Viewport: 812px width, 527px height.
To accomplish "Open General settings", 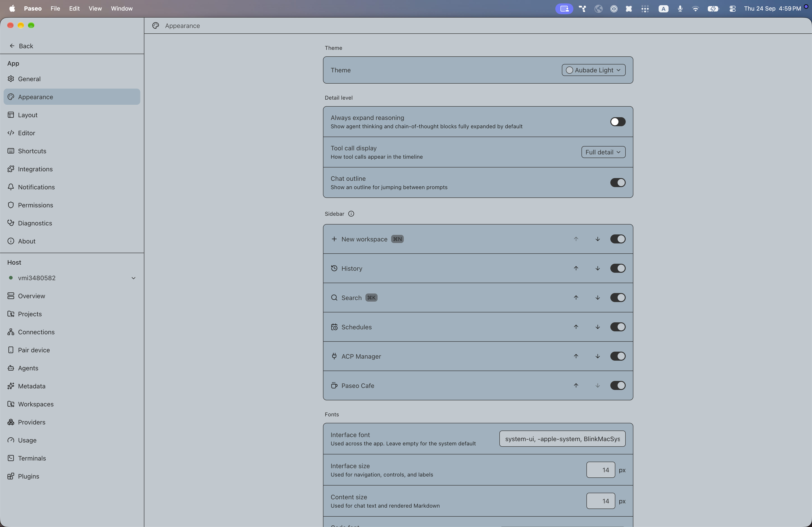I will tap(72, 79).
